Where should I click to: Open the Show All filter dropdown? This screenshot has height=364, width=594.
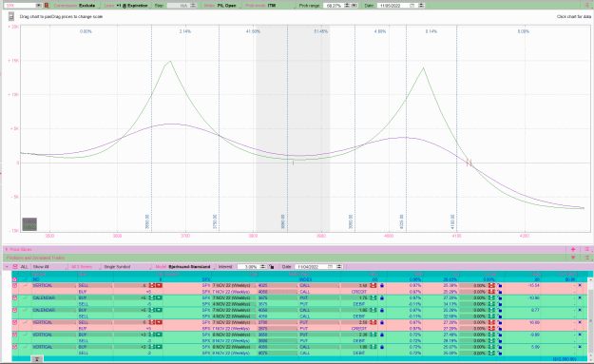click(49, 267)
